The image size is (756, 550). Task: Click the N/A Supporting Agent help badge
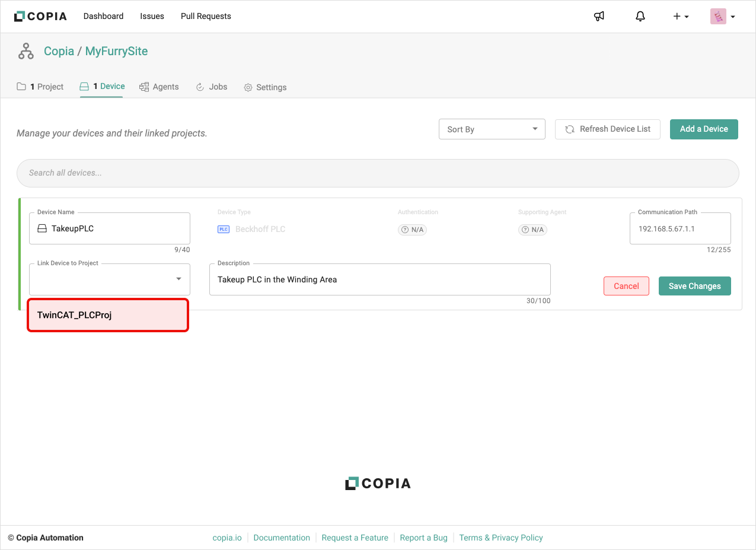[532, 230]
